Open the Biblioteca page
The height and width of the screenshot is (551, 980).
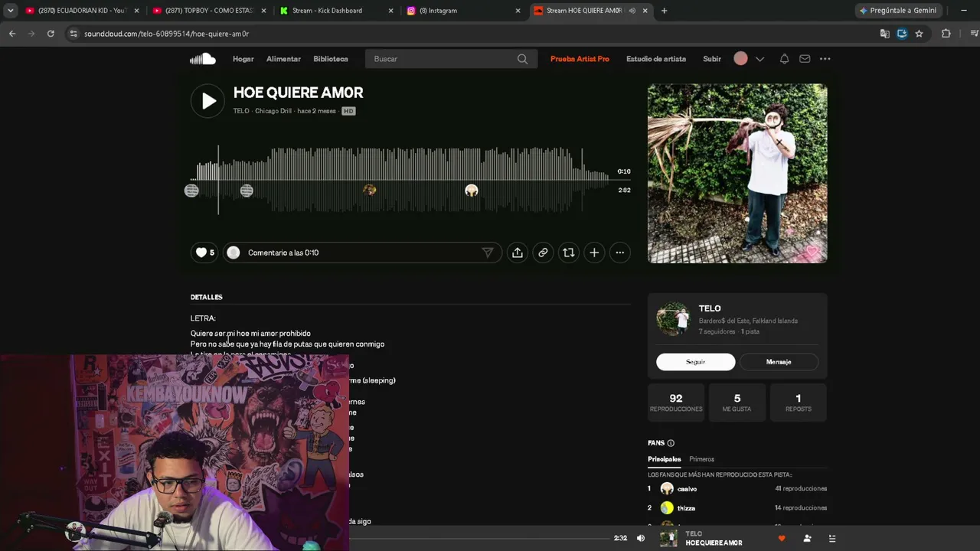click(x=331, y=59)
